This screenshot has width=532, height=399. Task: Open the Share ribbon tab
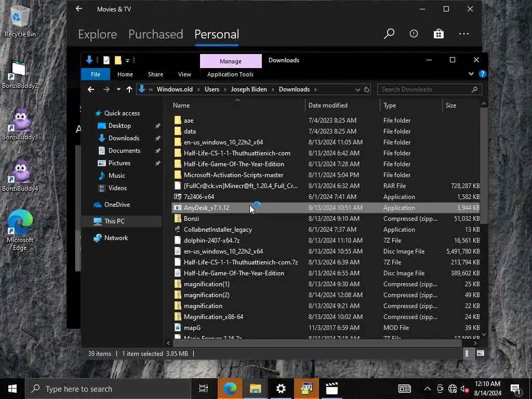pos(155,74)
